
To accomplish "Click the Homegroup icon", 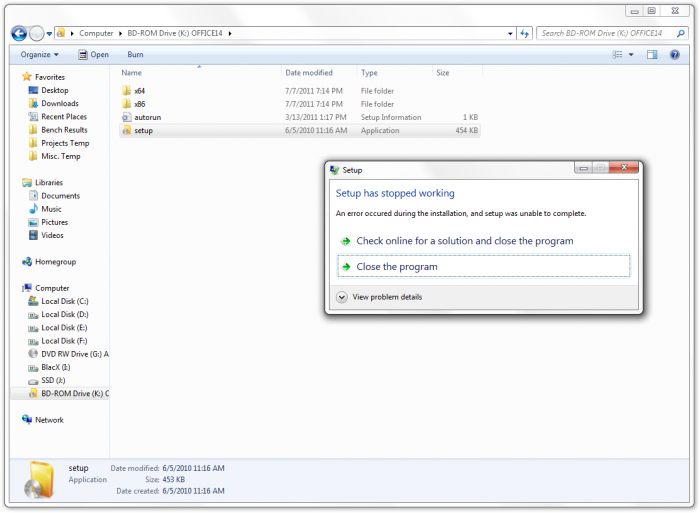I will coord(27,262).
